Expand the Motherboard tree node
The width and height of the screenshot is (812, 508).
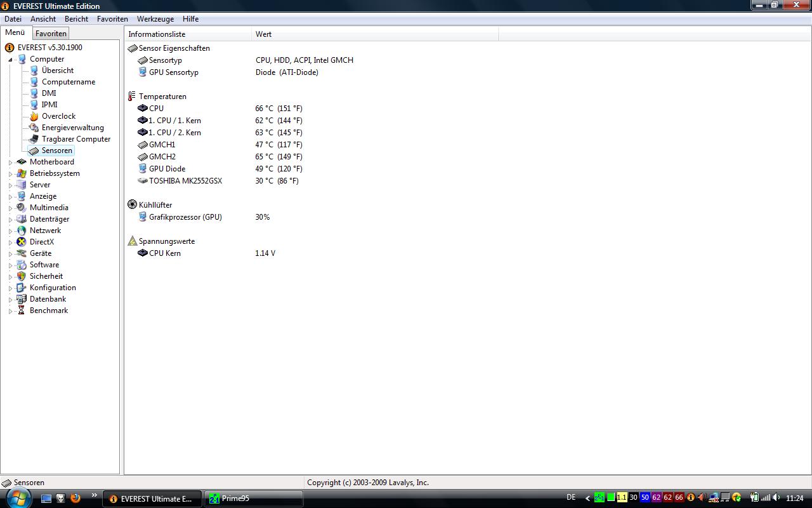(11, 162)
